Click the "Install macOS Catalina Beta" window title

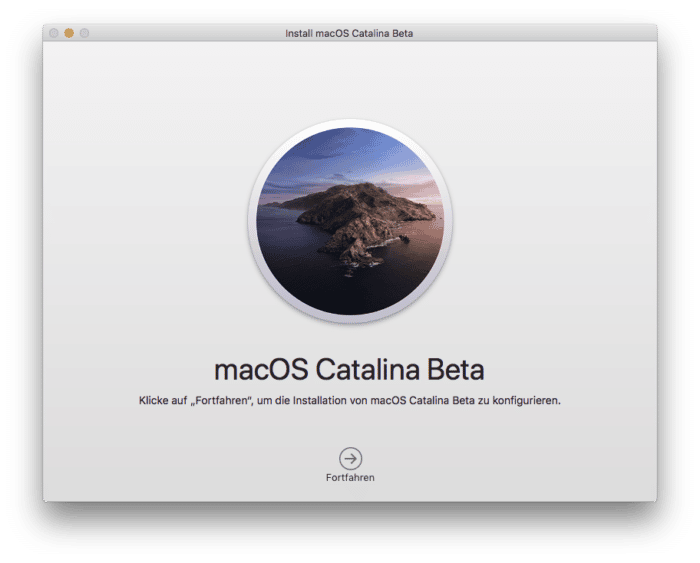click(x=349, y=33)
